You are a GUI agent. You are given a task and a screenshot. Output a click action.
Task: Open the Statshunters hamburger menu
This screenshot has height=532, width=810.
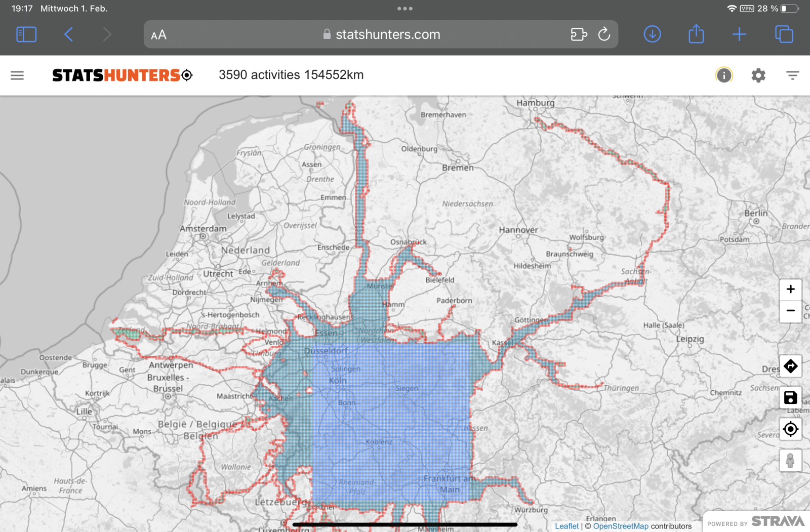17,75
